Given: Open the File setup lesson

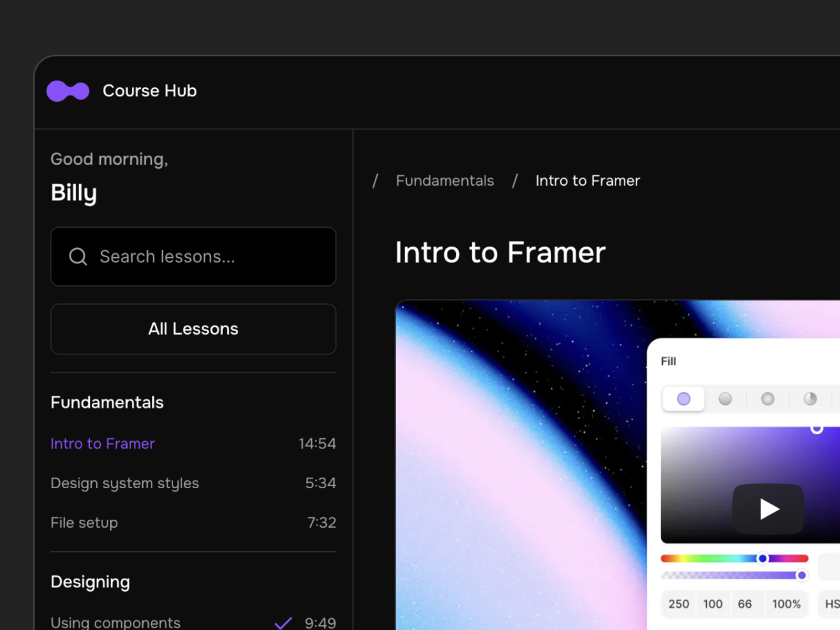Looking at the screenshot, I should [x=193, y=522].
